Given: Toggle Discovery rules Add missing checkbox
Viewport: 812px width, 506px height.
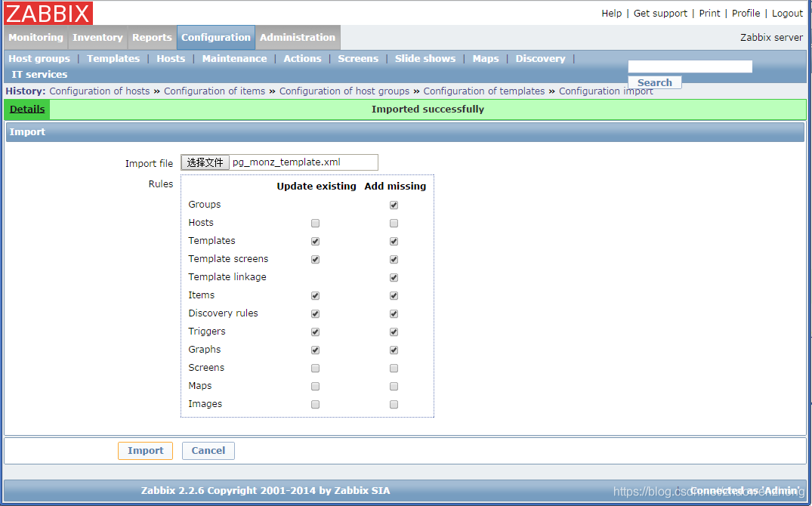Looking at the screenshot, I should 394,314.
